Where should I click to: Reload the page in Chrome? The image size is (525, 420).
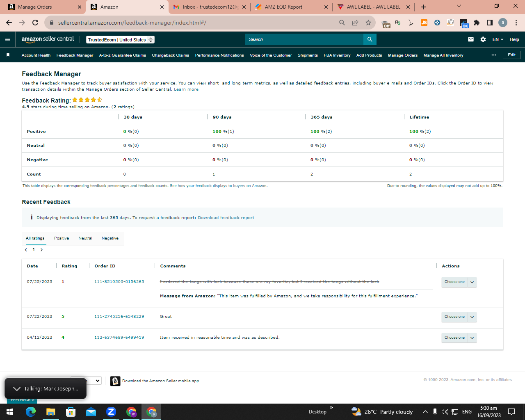point(35,23)
